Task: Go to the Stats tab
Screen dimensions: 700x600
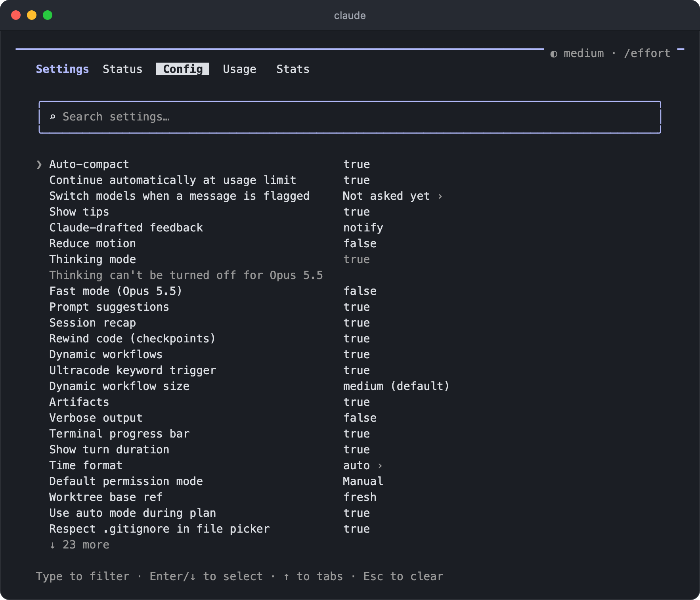Action: tap(293, 69)
